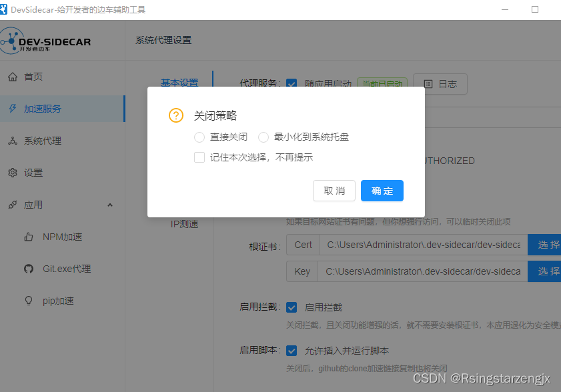Open the 日志 log button
Image resolution: width=561 pixels, height=392 pixels.
pos(440,84)
